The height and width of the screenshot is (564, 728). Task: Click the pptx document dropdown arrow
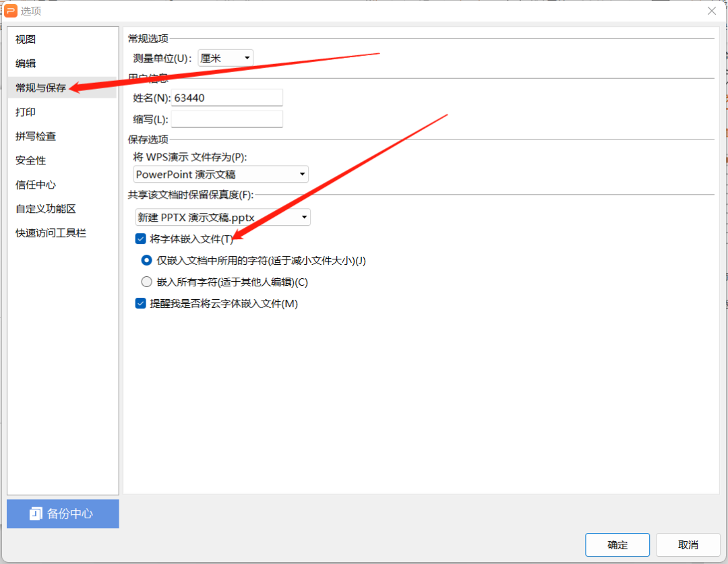tap(304, 217)
